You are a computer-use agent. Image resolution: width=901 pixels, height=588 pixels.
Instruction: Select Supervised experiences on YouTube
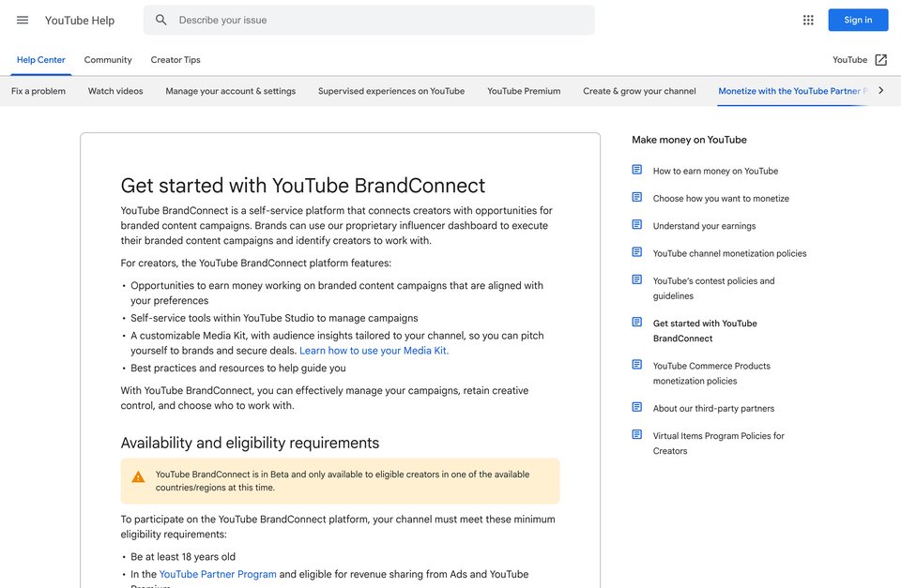point(391,91)
